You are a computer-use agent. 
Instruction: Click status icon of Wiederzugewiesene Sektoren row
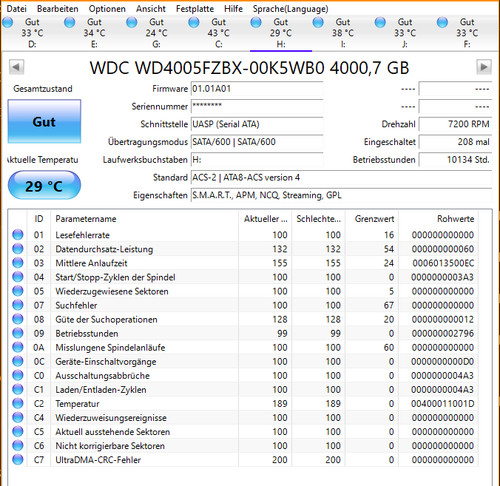click(18, 291)
